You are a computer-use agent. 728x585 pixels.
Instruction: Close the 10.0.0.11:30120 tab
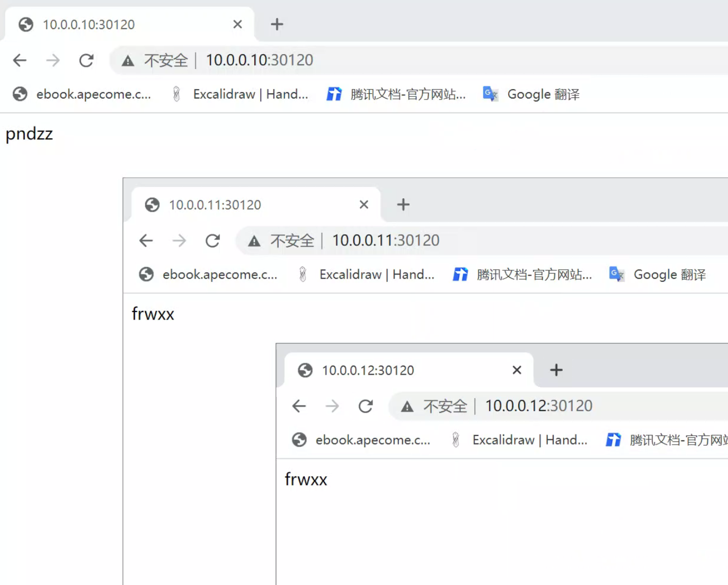[x=363, y=205]
